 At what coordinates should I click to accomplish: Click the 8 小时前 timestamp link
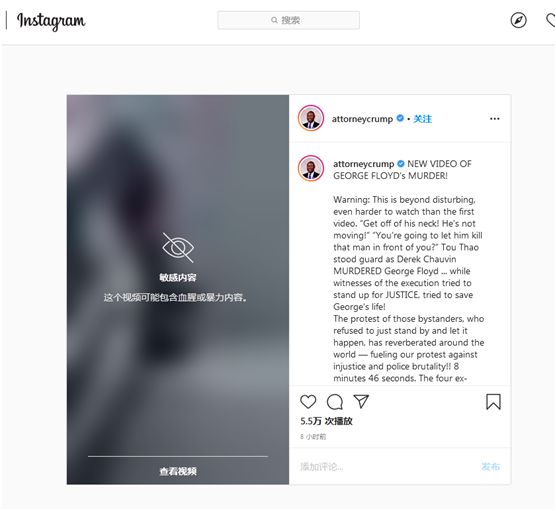(313, 437)
